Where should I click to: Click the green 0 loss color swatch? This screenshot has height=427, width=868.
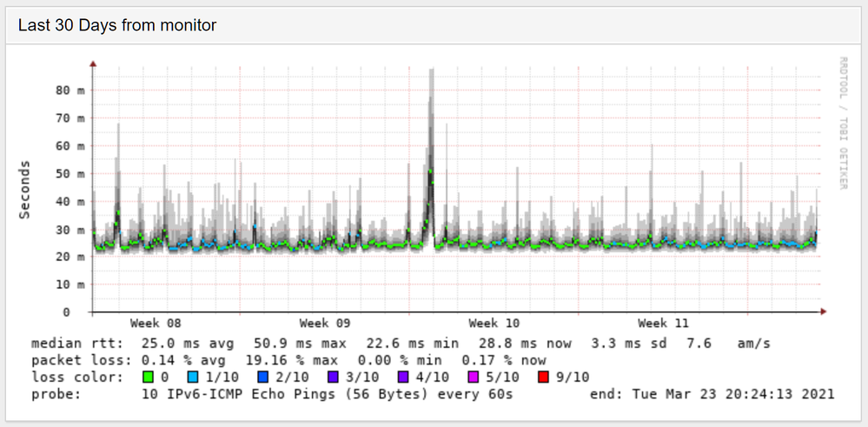tap(148, 377)
